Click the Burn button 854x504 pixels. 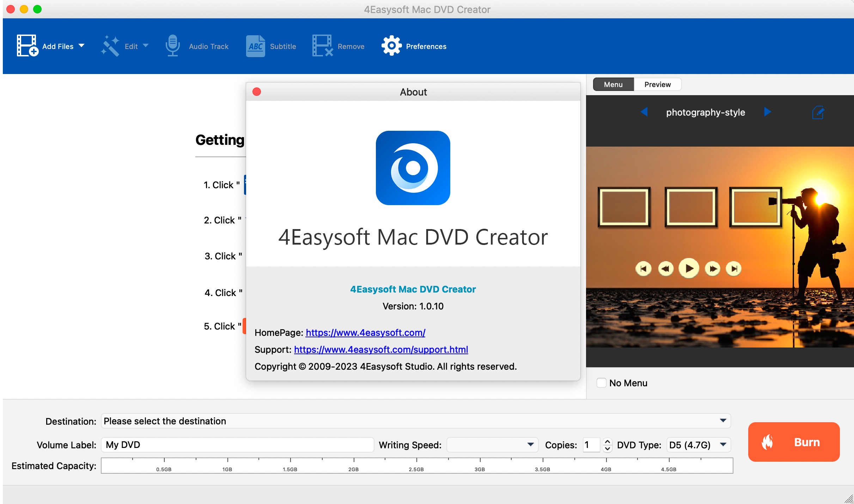click(794, 442)
